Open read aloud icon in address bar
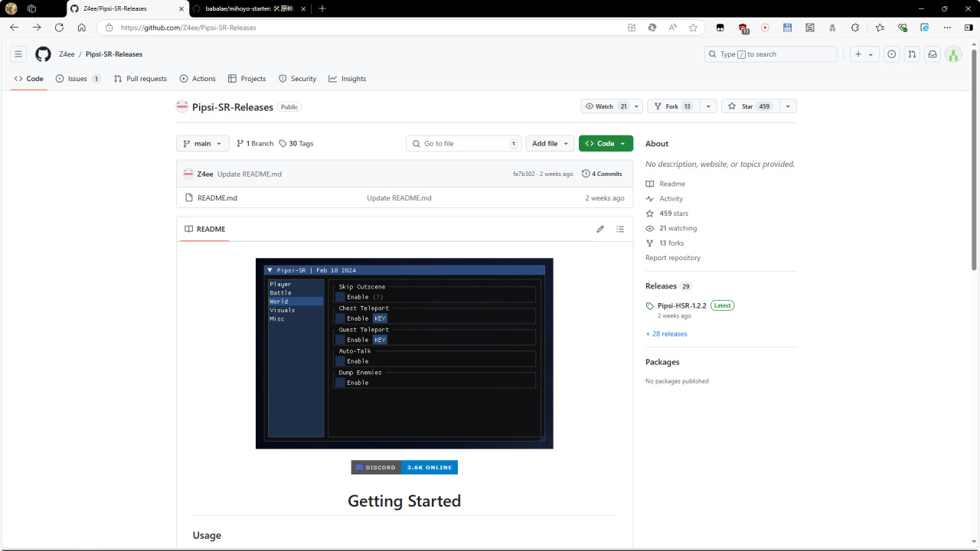The width and height of the screenshot is (980, 551). [x=672, y=28]
